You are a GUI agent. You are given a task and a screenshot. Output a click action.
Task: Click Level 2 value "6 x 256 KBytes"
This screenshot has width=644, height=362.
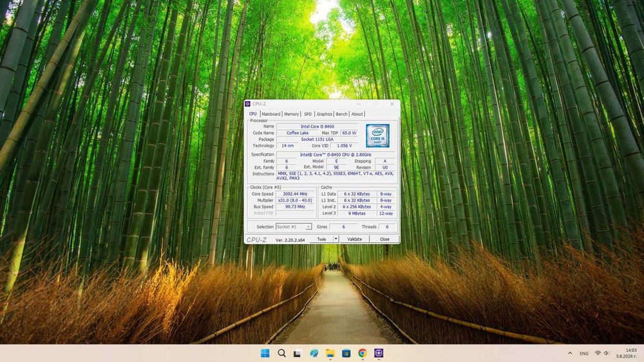(x=357, y=207)
